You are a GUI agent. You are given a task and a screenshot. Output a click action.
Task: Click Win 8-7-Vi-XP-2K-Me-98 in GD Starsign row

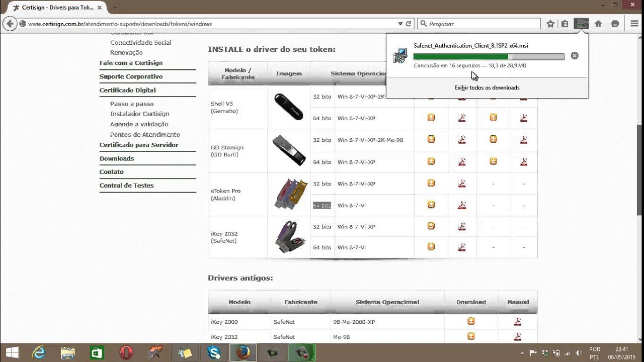(370, 140)
